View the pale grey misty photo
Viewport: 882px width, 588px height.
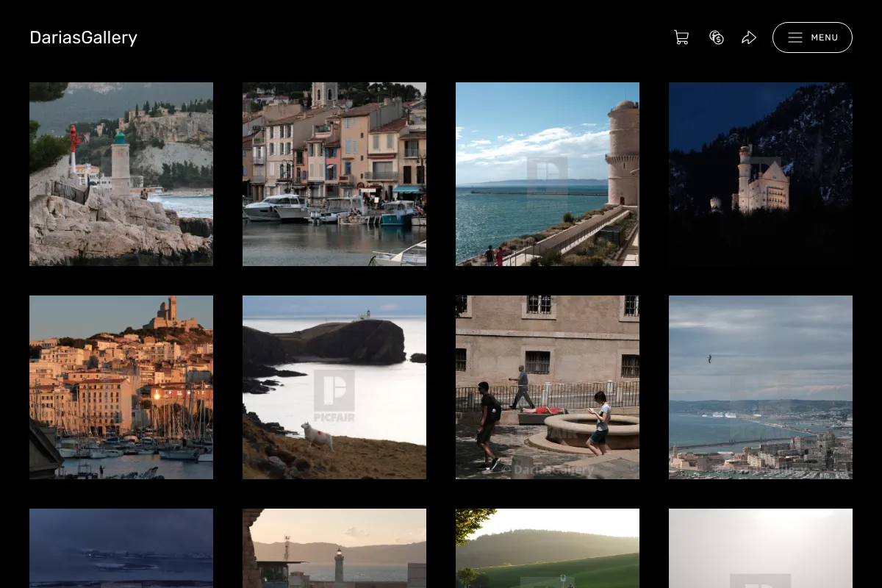point(761,548)
